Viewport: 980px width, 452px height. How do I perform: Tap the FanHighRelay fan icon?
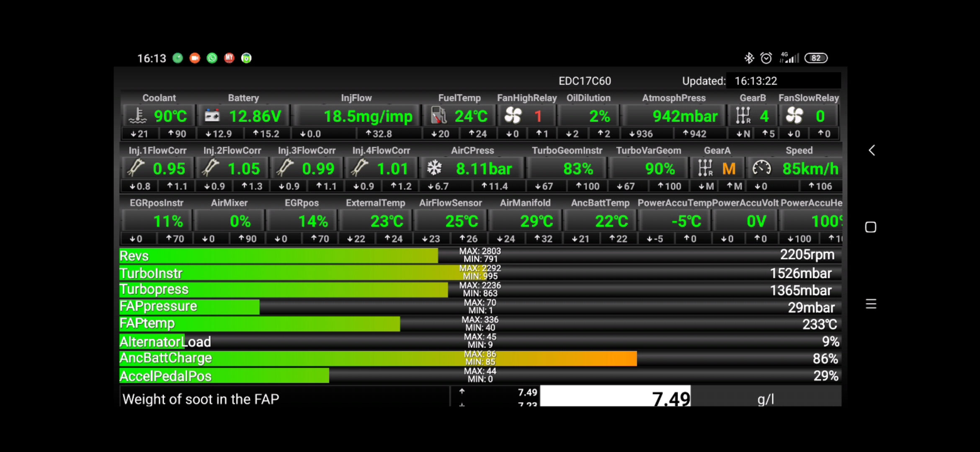pyautogui.click(x=513, y=116)
